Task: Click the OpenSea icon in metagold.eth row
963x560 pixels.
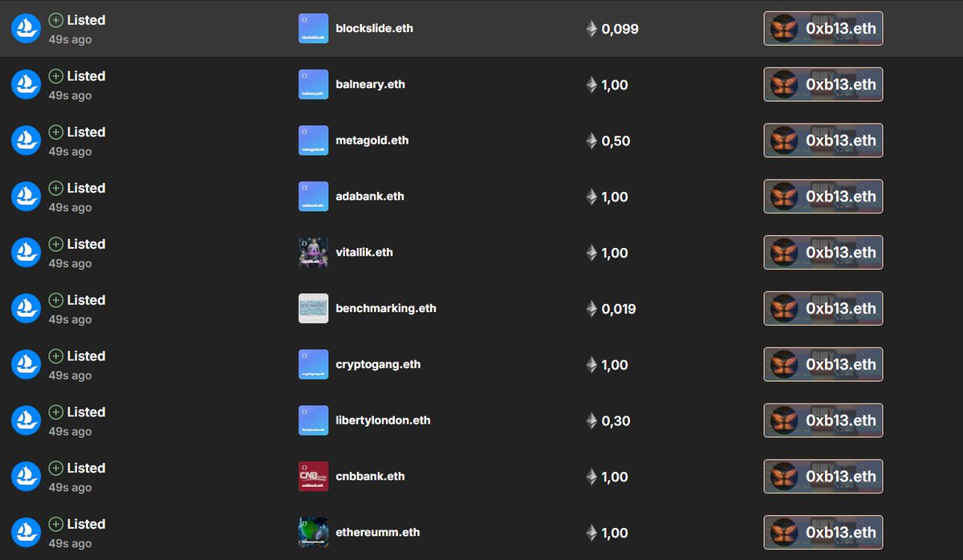Action: point(26,140)
